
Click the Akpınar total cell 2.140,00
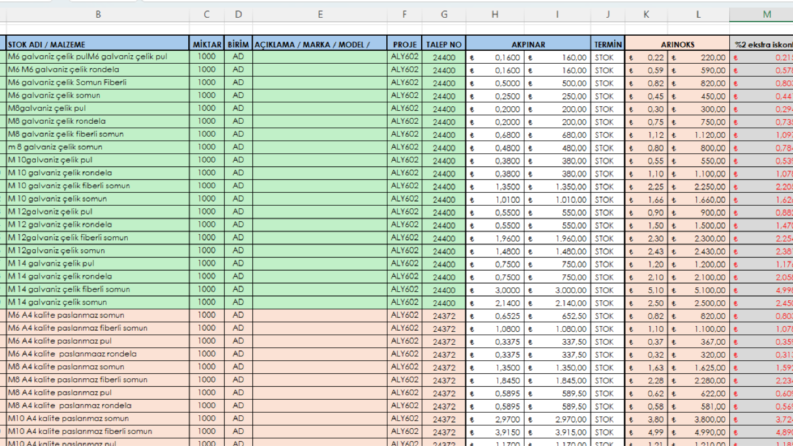(557, 302)
